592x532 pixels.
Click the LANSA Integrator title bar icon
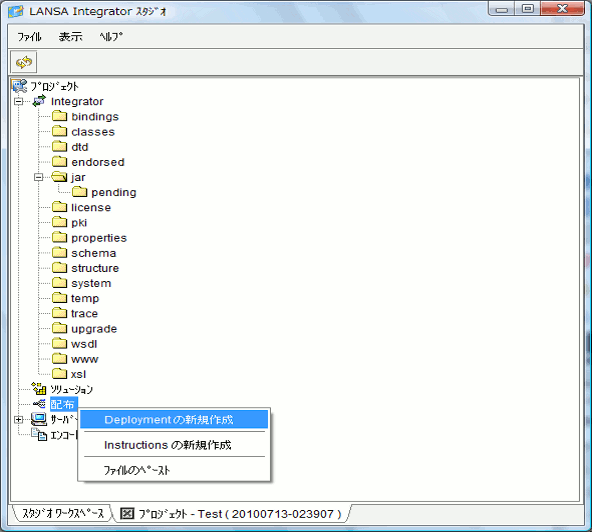click(16, 11)
